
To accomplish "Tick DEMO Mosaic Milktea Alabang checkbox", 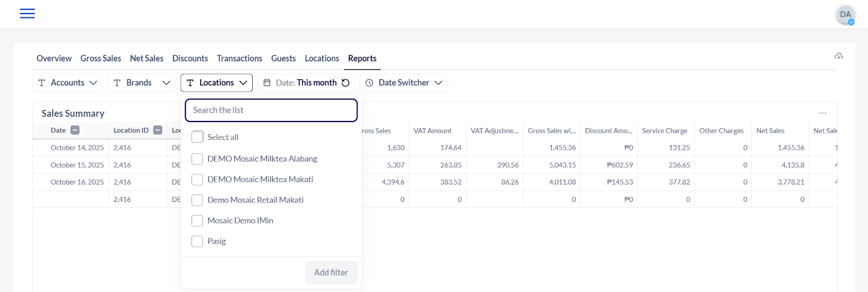I will click(x=197, y=159).
